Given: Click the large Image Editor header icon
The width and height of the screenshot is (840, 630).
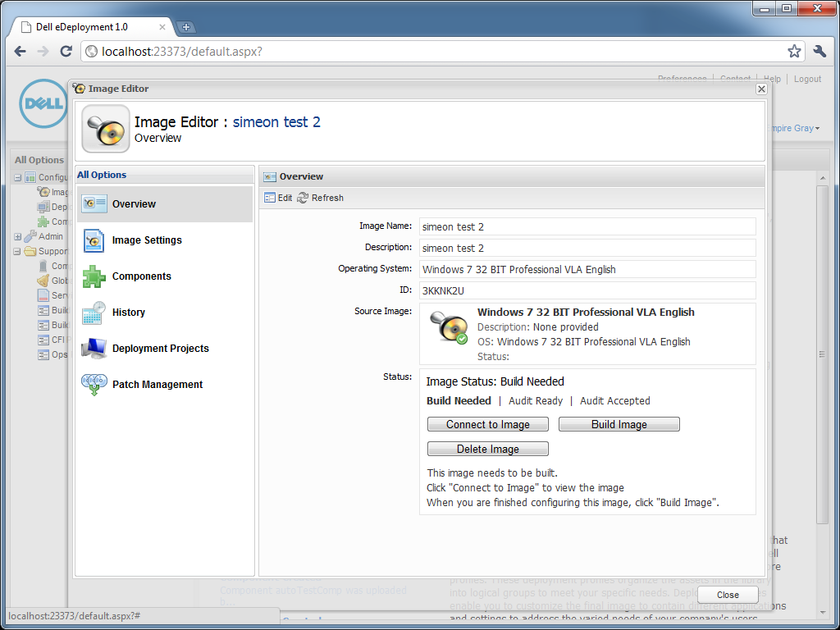Looking at the screenshot, I should point(106,129).
